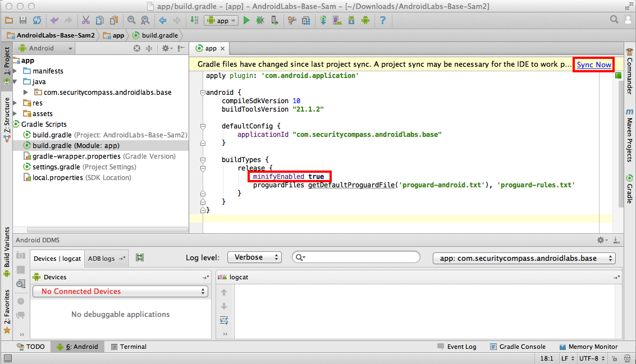This screenshot has width=636, height=364.
Task: Open the Project Structure toolbar icon
Action: tap(305, 20)
